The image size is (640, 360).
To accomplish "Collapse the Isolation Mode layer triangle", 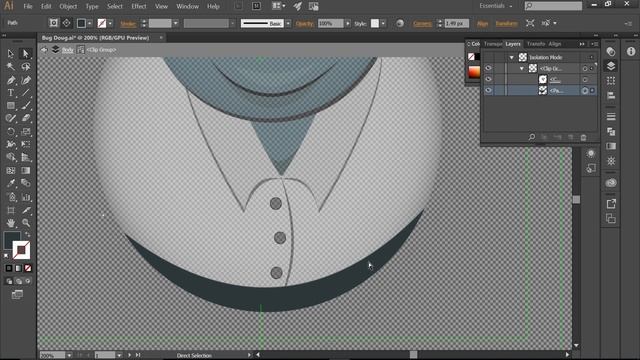I will click(511, 58).
